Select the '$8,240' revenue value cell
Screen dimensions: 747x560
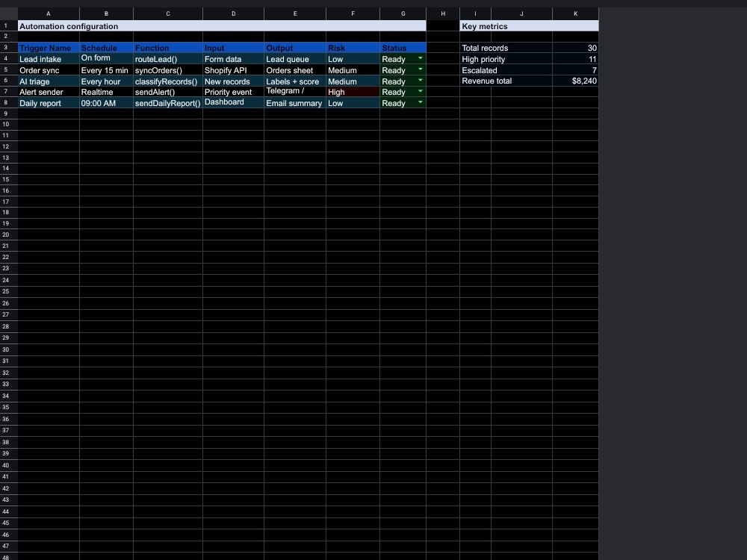[x=575, y=81]
